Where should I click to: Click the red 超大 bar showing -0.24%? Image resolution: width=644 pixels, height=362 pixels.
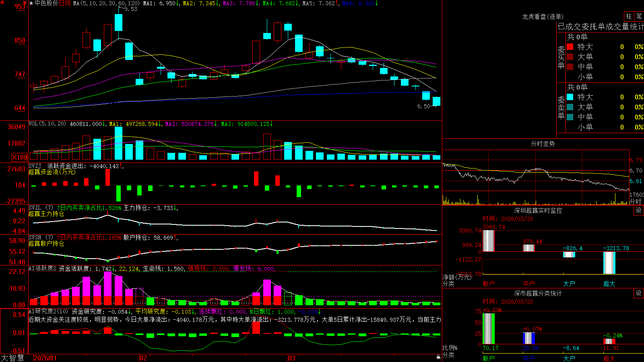pos(609,341)
